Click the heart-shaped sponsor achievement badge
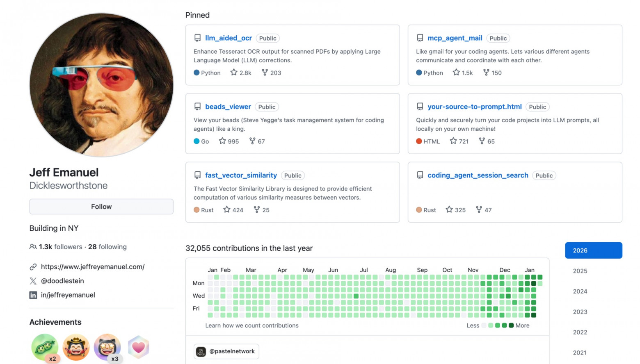Viewport: 640px width, 364px height. 138,347
